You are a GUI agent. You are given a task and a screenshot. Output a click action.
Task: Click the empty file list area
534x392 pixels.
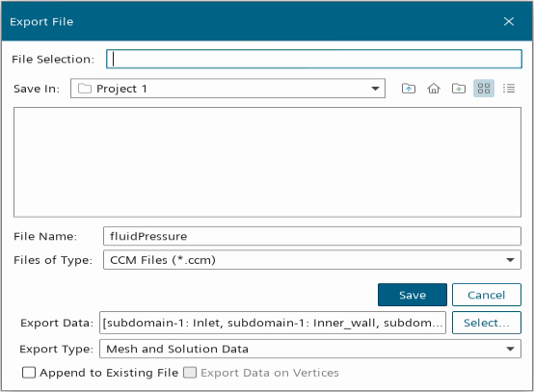click(x=267, y=162)
